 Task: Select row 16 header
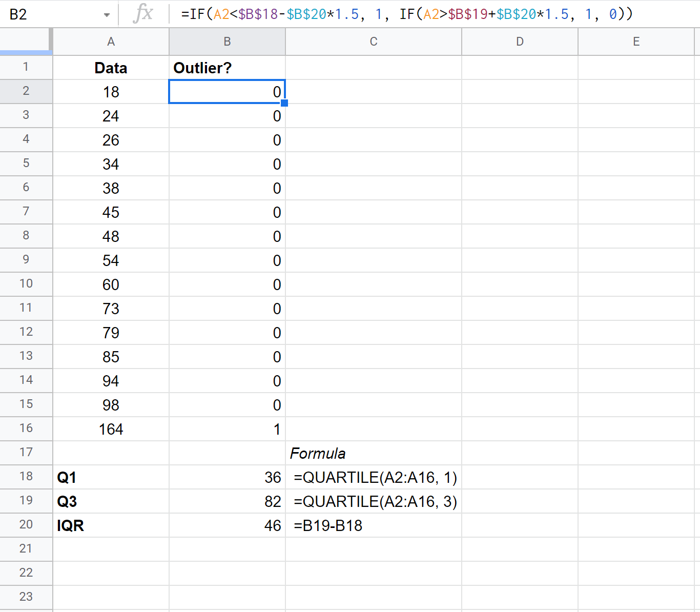(x=26, y=429)
